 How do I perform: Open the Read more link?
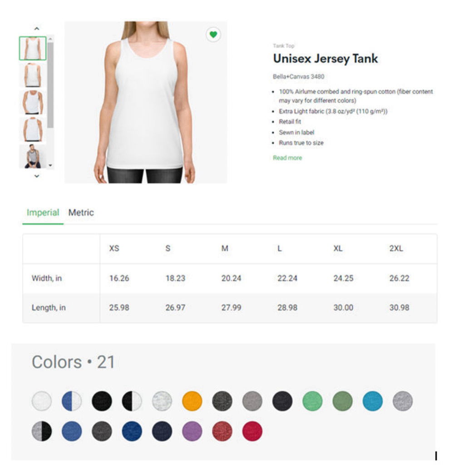point(287,158)
